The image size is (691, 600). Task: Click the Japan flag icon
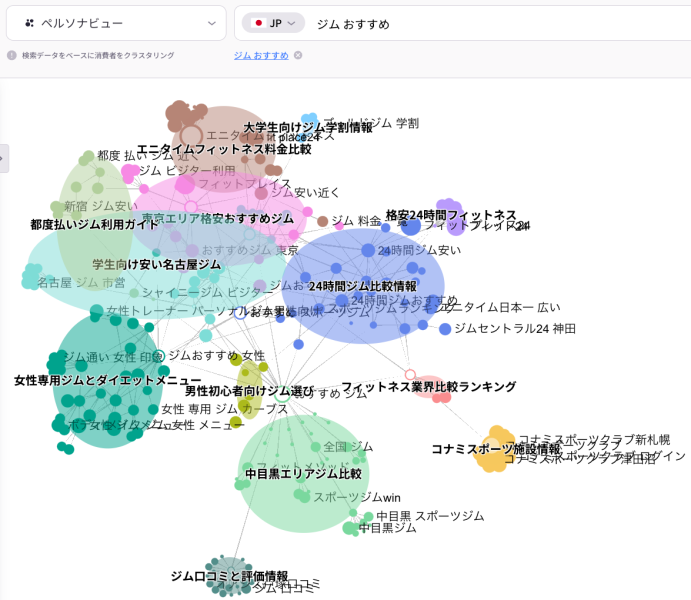click(259, 23)
